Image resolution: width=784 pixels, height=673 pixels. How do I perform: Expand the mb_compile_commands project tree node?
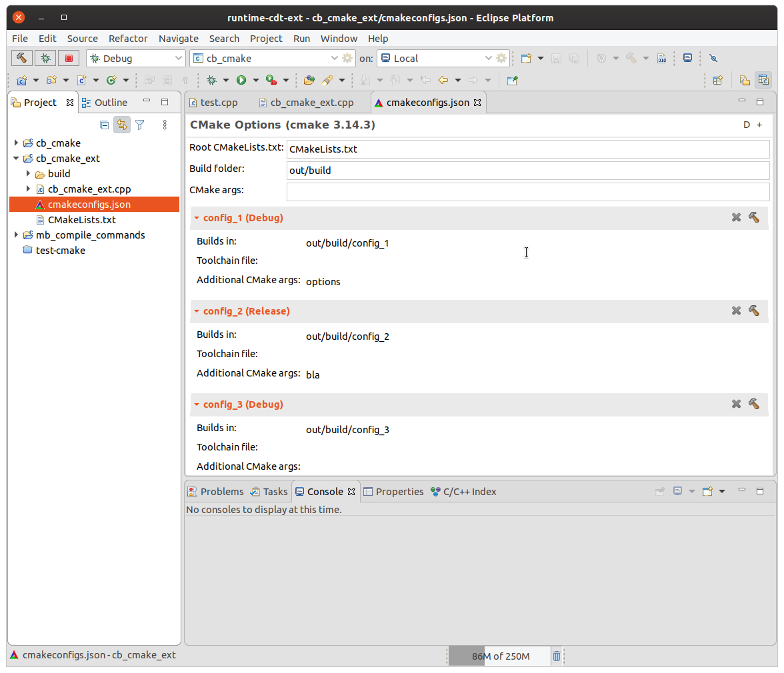[16, 235]
